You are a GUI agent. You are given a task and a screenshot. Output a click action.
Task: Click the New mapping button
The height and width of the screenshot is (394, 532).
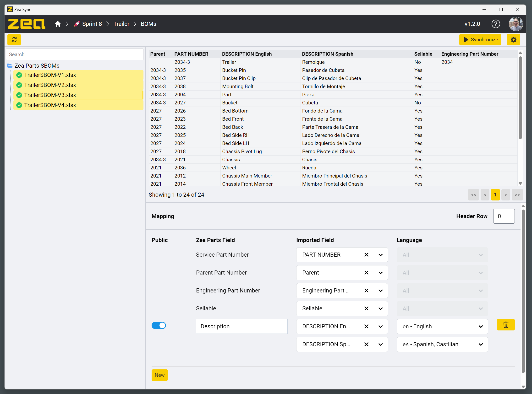click(159, 375)
